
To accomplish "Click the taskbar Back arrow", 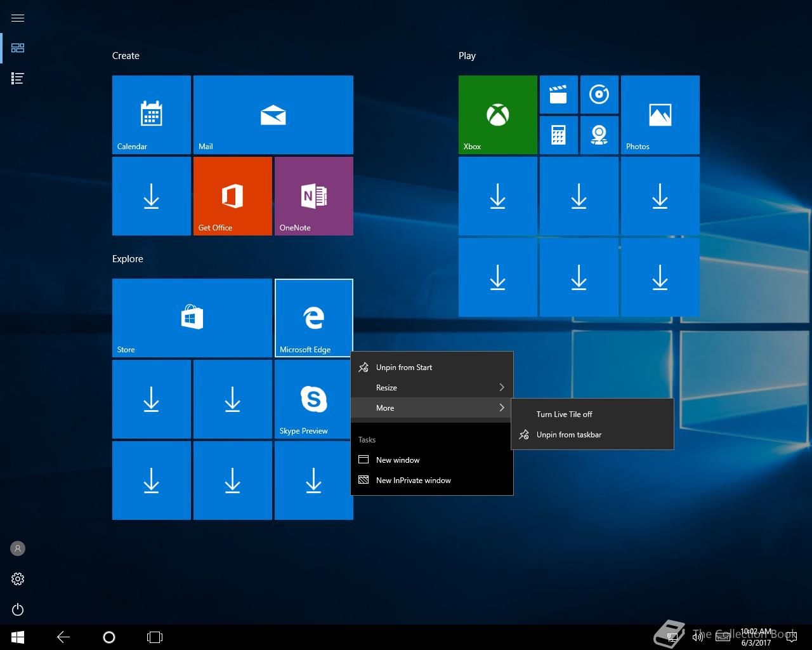I will (x=63, y=637).
